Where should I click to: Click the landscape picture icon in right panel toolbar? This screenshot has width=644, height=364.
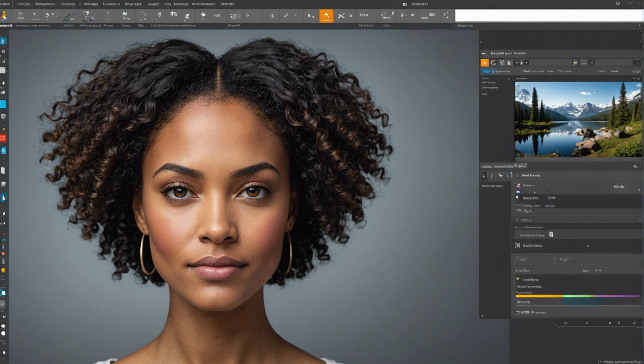click(x=493, y=63)
